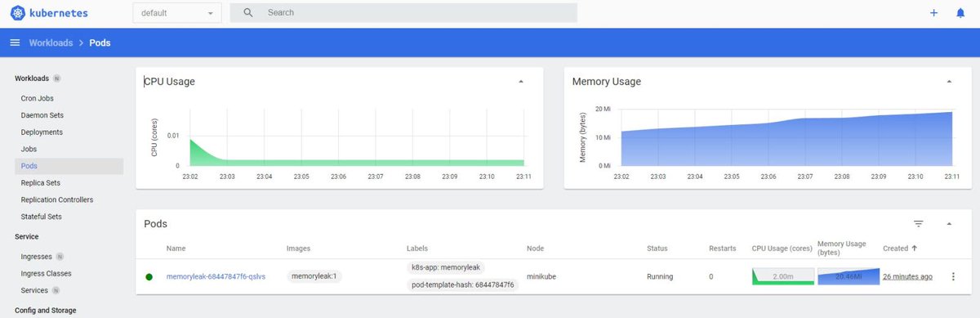Viewport: 980px width, 318px height.
Task: Collapse the Pods list card
Action: tap(948, 223)
